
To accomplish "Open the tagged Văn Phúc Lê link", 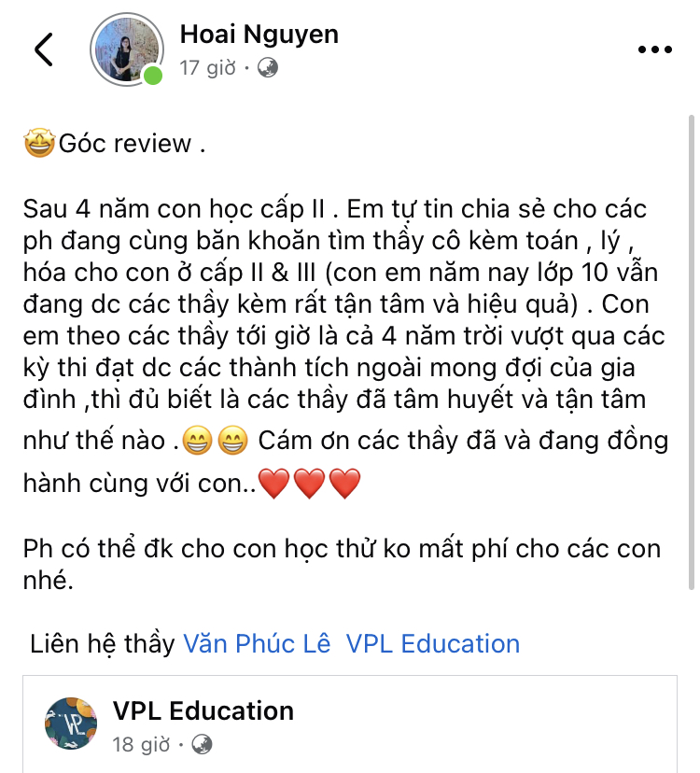I will pyautogui.click(x=257, y=643).
